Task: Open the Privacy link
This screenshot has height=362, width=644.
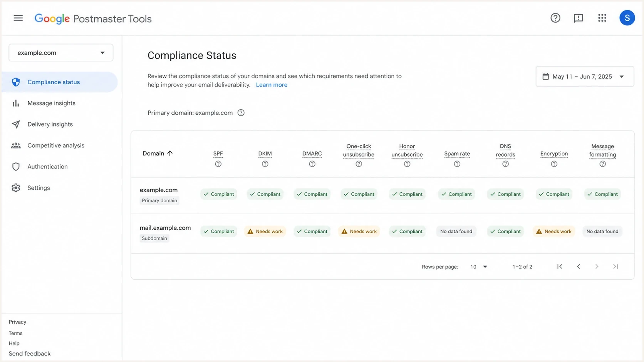Action: (17, 322)
